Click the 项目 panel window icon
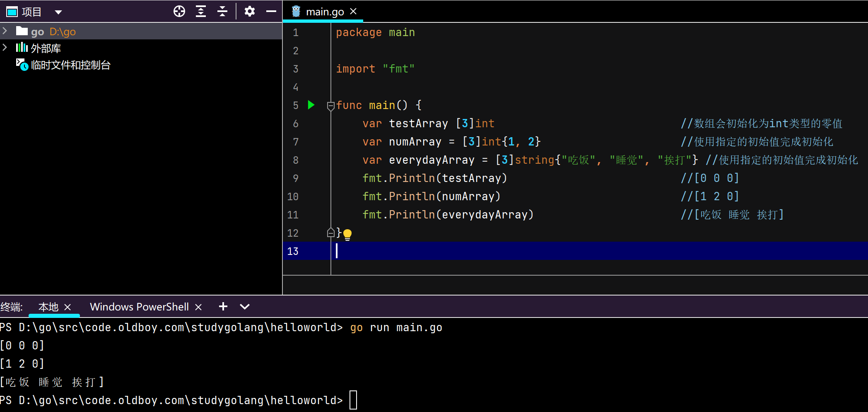 coord(12,12)
